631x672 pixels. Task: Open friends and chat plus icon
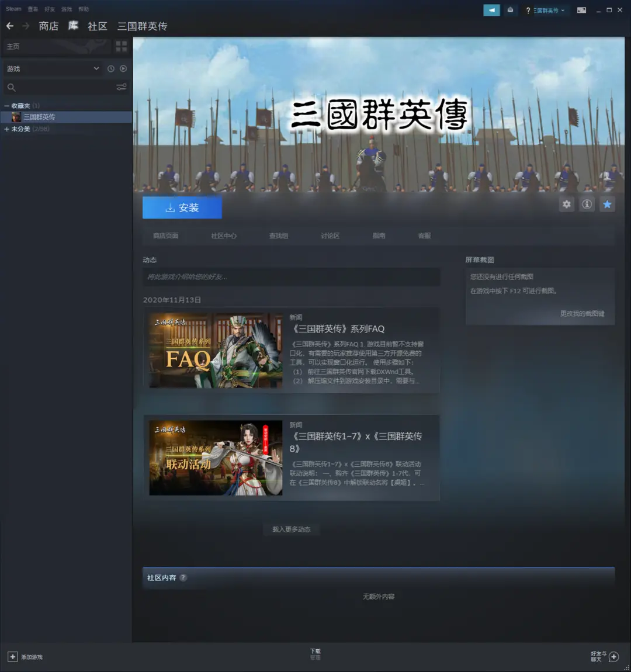614,657
